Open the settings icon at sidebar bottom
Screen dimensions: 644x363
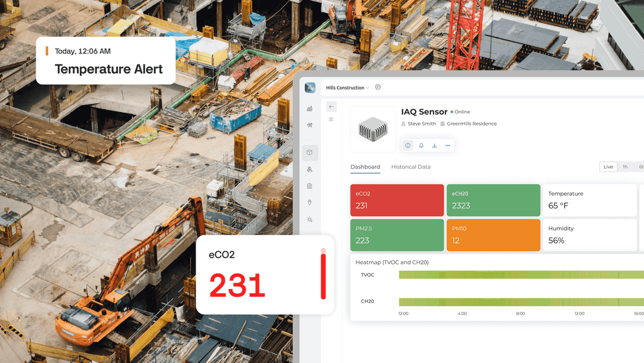309,219
